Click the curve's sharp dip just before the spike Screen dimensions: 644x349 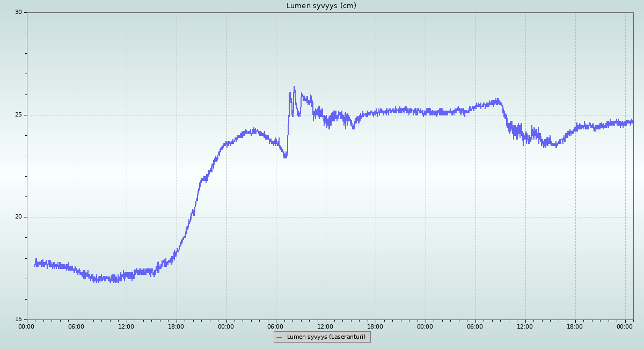tap(285, 156)
